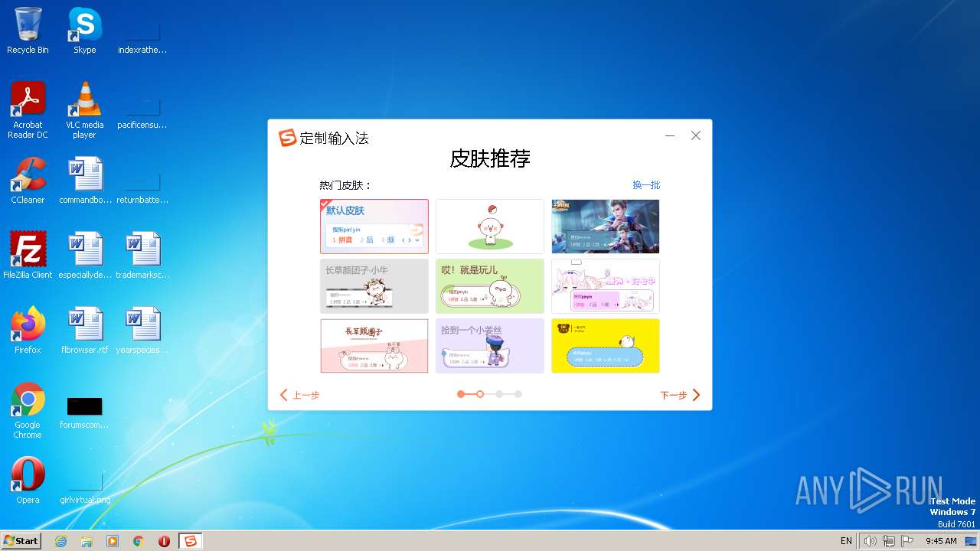The height and width of the screenshot is (551, 980).
Task: Click second step progress dot
Action: [480, 394]
